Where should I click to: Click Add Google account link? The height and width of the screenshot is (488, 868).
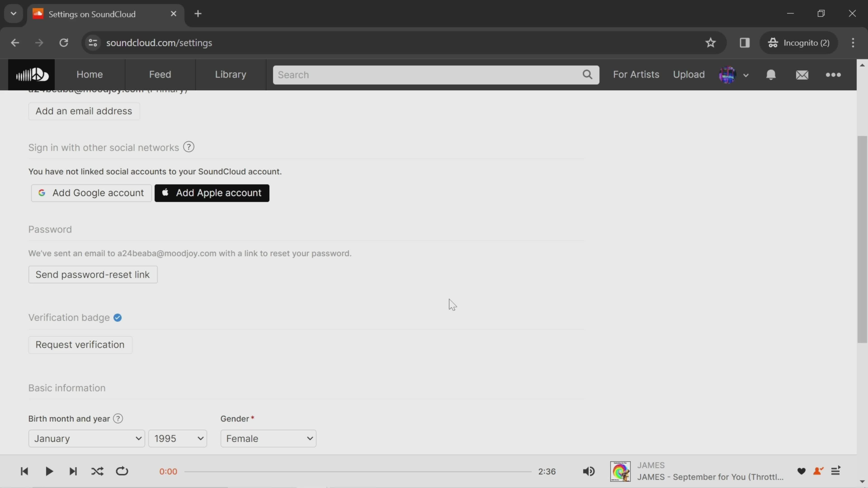pyautogui.click(x=91, y=192)
